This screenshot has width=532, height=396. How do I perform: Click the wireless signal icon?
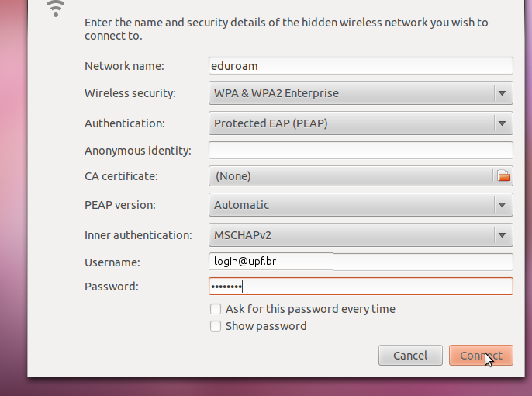[56, 8]
